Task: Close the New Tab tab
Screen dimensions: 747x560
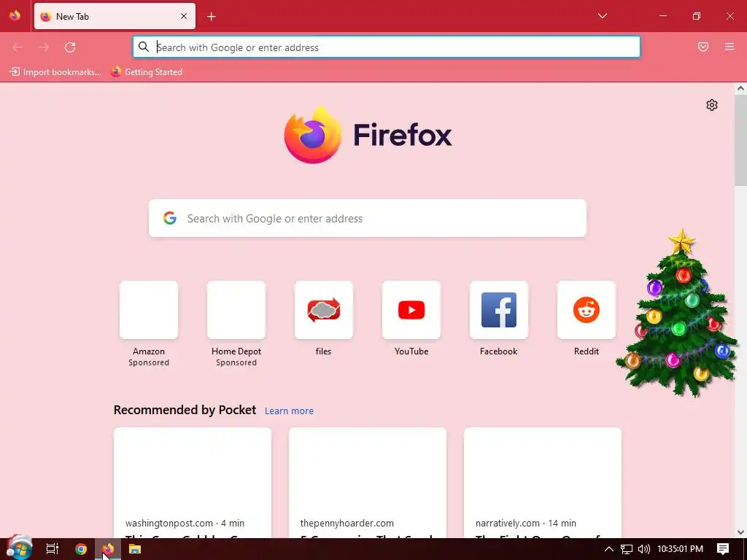Action: 184,16
